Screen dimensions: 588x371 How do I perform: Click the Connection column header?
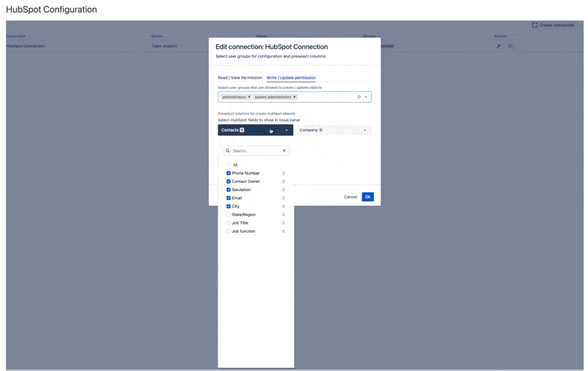point(15,36)
